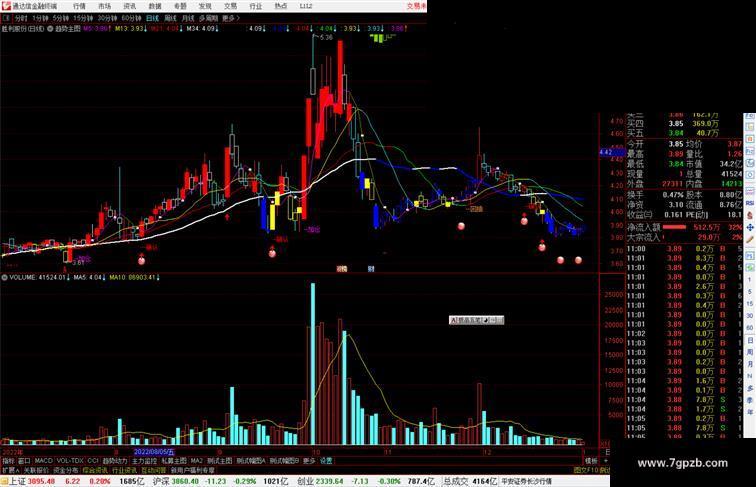This screenshot has width=756, height=487.
Task: Click the circle icon beside VOLUME label
Action: 4,278
